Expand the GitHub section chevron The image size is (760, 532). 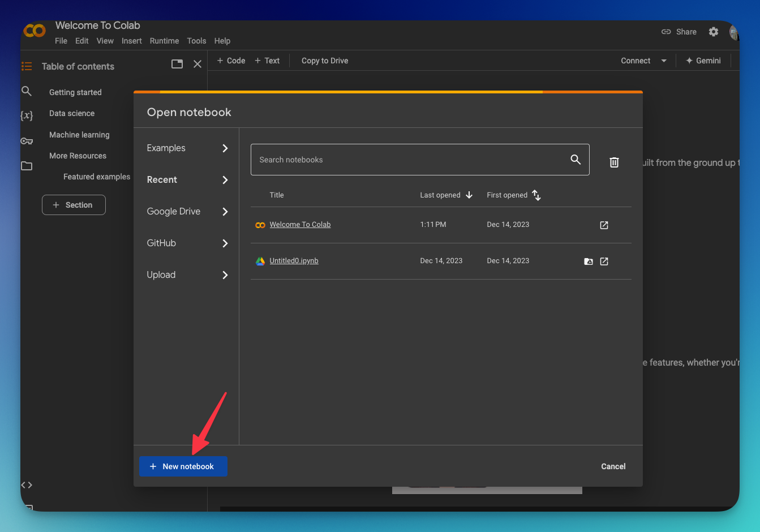pos(225,243)
